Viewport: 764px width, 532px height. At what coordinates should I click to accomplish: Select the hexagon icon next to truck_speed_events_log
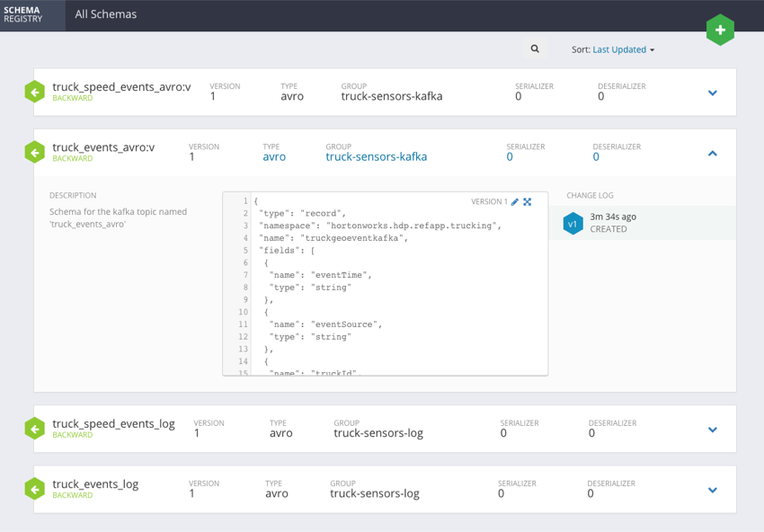34,429
